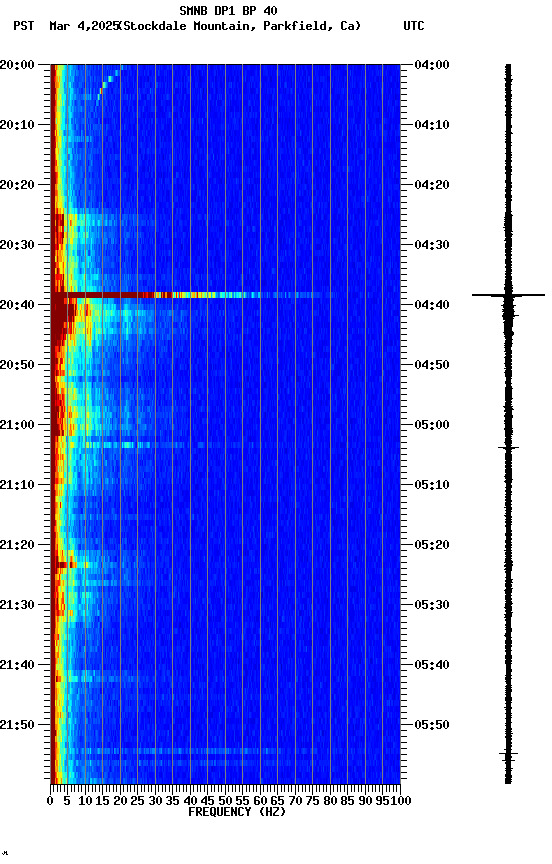The height and width of the screenshot is (864, 552).
Task: Click the large seismogram spike near 04:40
Action: [508, 295]
